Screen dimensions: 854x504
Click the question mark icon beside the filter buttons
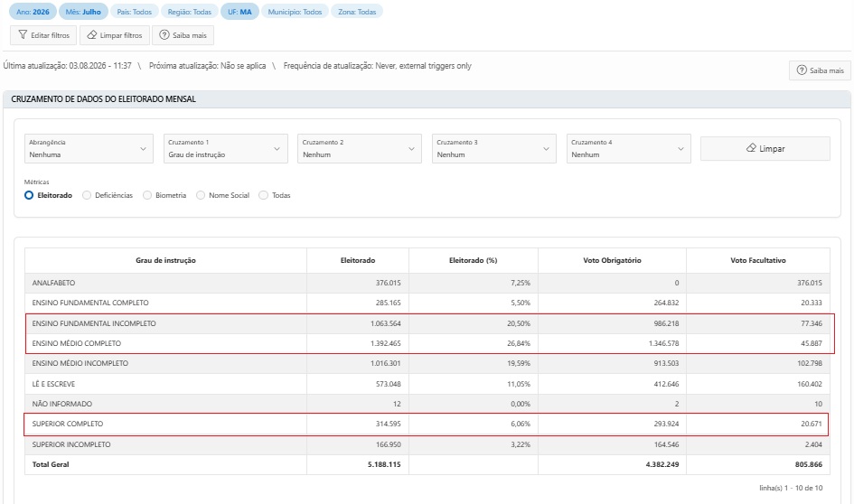click(x=164, y=35)
